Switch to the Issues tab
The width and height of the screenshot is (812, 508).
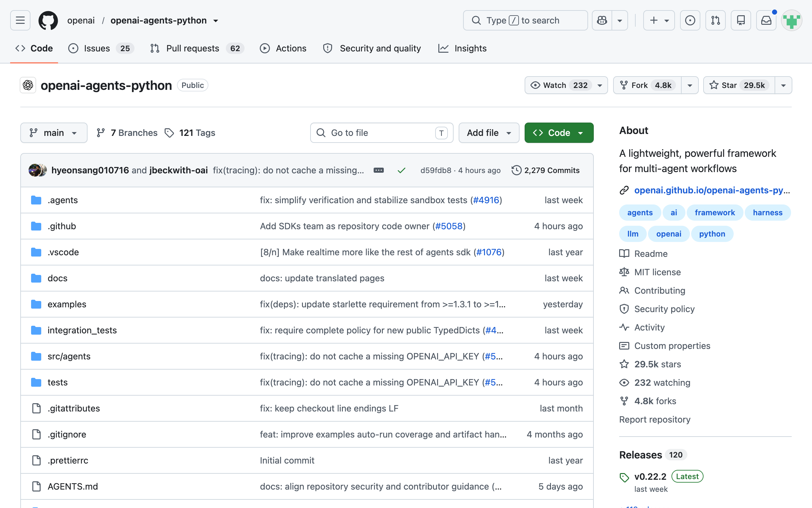(x=101, y=48)
